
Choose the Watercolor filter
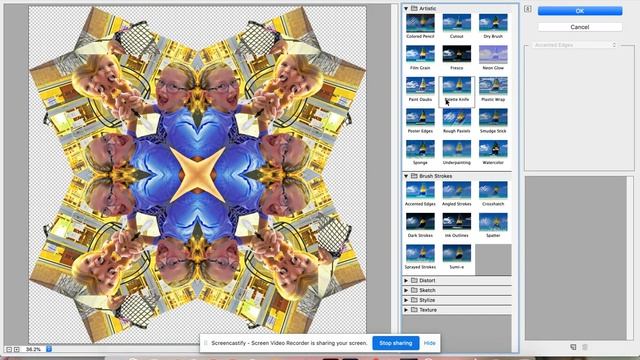[493, 149]
